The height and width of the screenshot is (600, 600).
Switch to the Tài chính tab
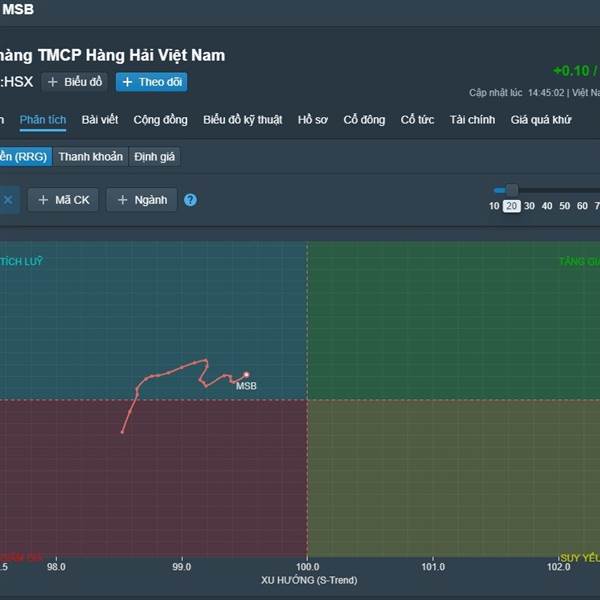[472, 120]
